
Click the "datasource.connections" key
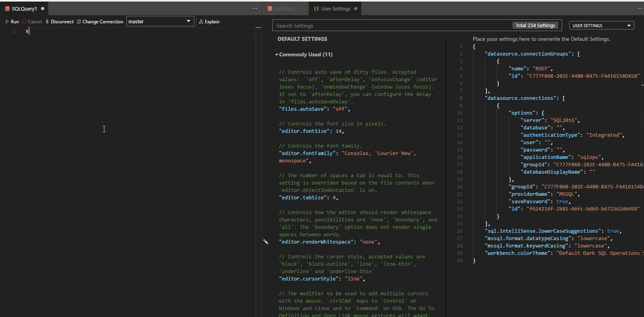520,98
